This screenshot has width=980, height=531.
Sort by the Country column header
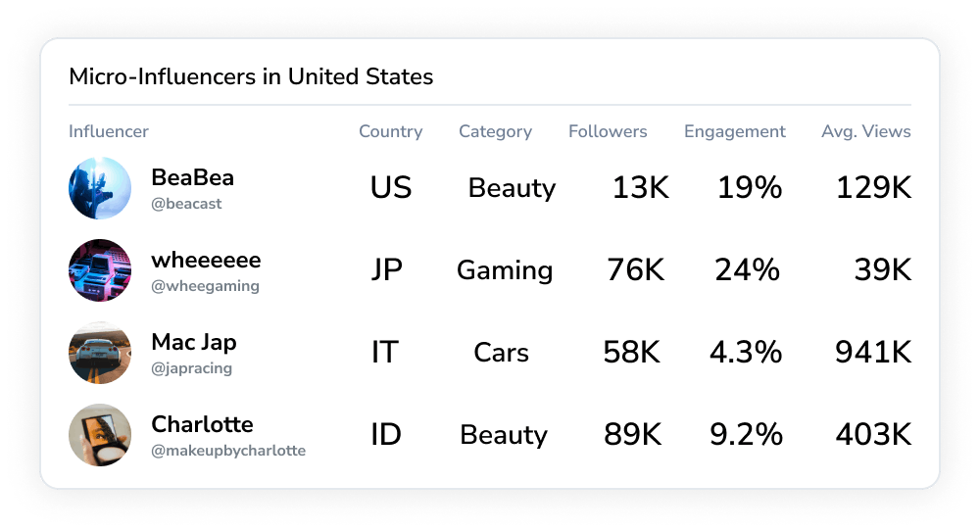pos(390,131)
